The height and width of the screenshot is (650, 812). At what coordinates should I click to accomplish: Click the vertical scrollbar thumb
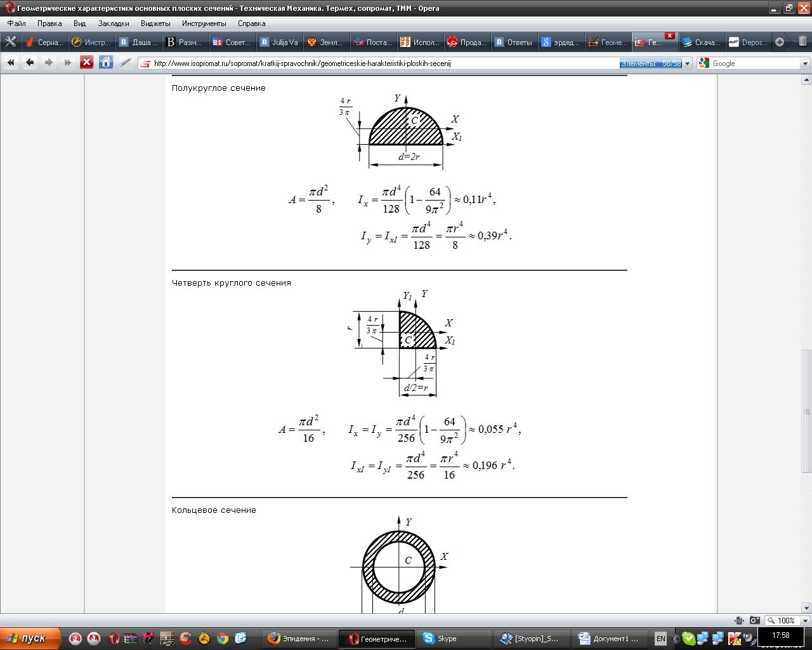coord(806,411)
